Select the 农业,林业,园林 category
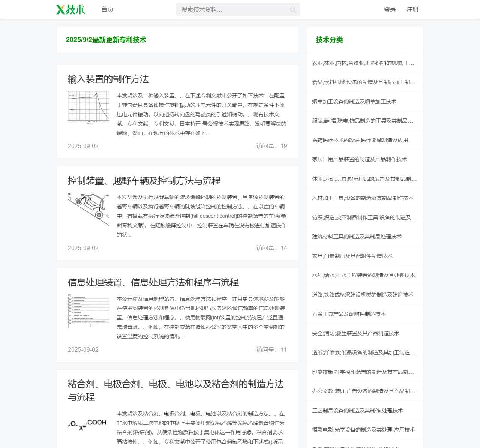Viewport: 480px width, 448px height. [x=363, y=63]
